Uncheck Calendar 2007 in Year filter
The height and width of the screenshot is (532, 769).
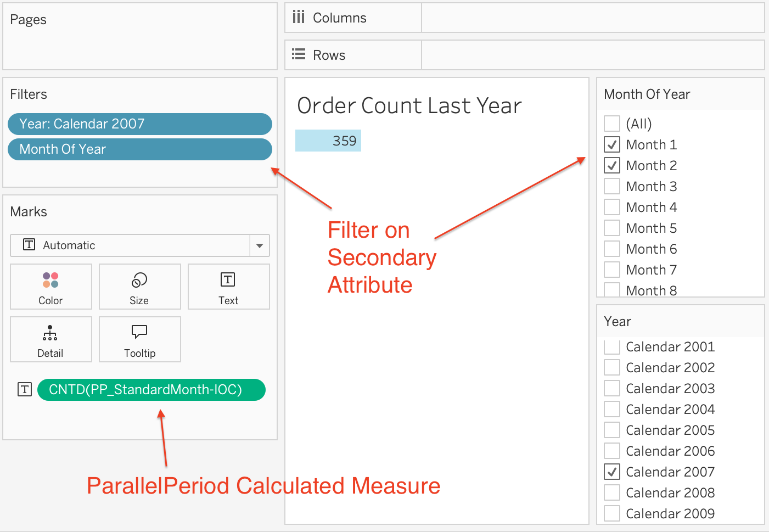[x=612, y=472]
